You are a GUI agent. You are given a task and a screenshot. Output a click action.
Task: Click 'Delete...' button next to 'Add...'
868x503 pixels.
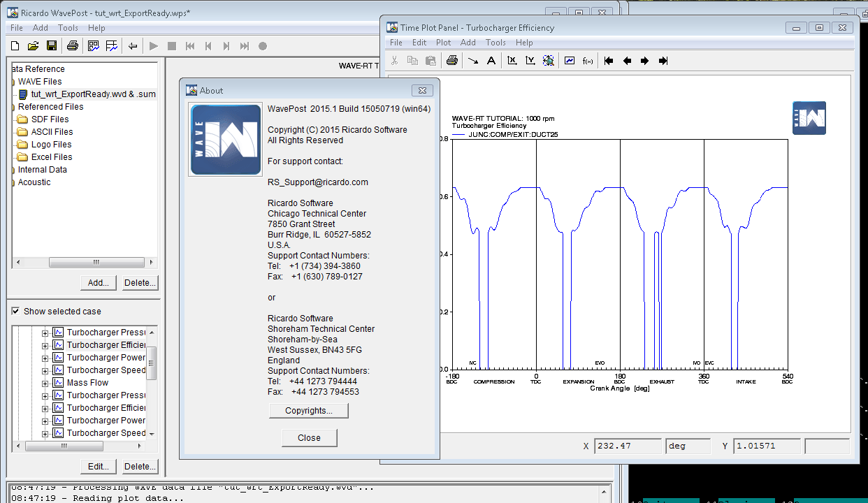(x=140, y=283)
